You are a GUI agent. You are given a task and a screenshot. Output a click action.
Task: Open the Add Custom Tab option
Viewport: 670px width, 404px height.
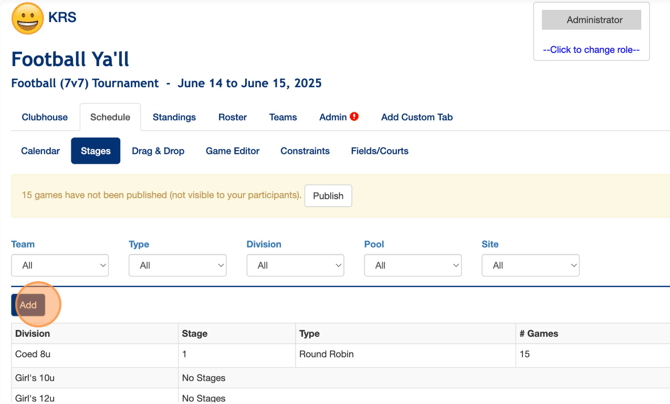tap(416, 117)
